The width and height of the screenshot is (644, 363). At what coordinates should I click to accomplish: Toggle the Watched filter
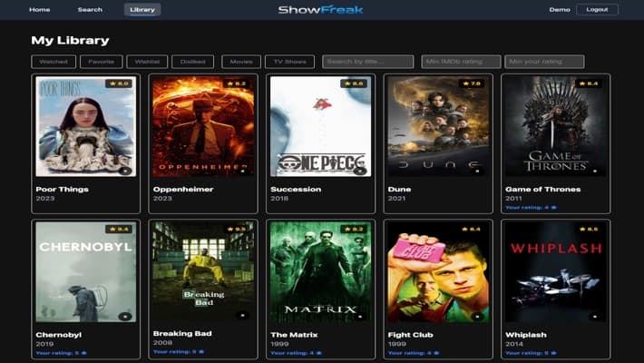[x=54, y=62]
